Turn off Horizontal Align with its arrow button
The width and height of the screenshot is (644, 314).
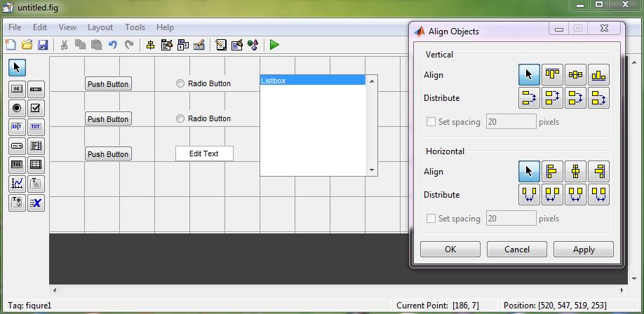coord(529,171)
